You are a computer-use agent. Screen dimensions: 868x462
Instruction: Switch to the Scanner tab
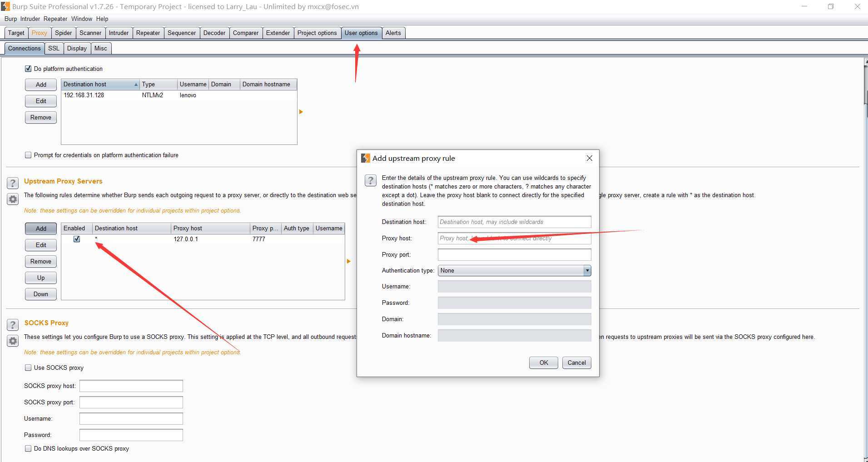tap(90, 33)
